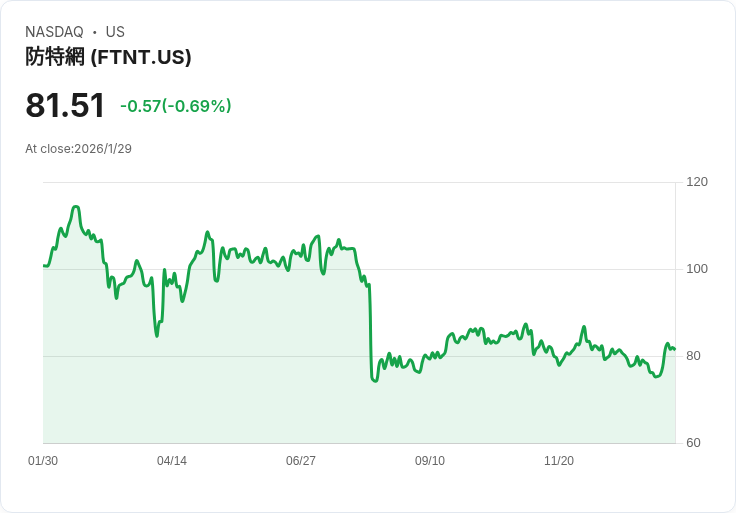Click the NASDAQ exchange label

pos(54,32)
